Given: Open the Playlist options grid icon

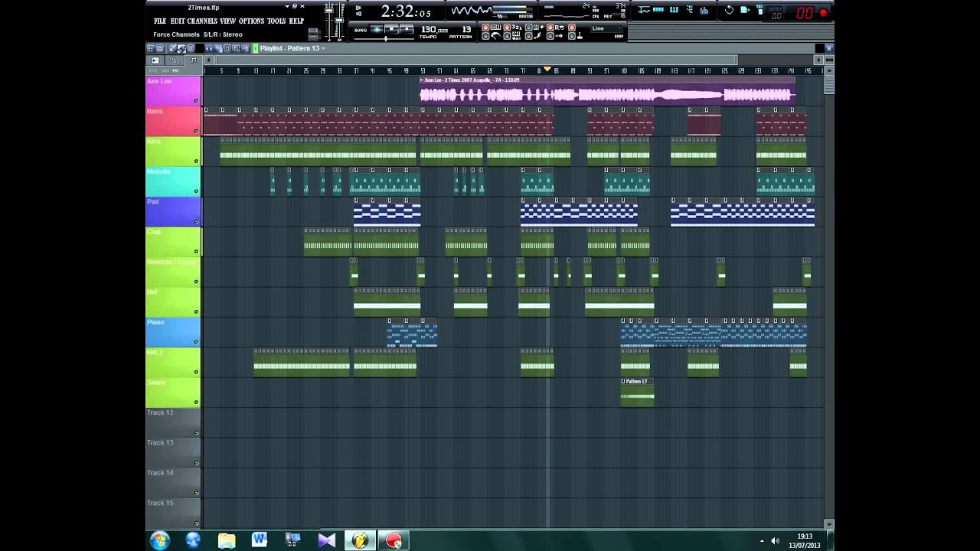Looking at the screenshot, I should coord(151,48).
